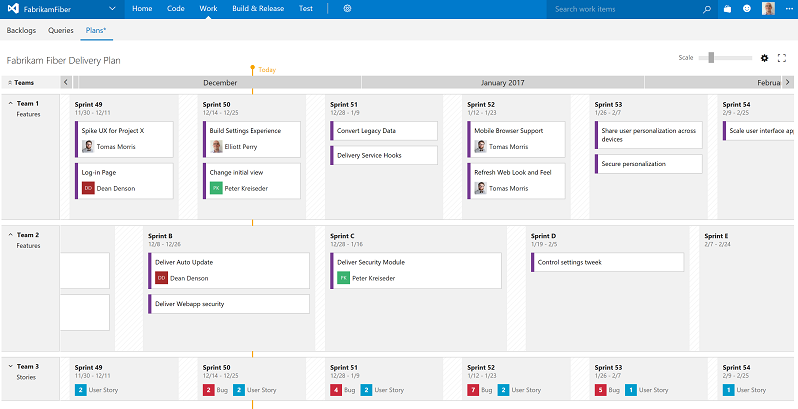Expand Team 3 stories row
This screenshot has height=409, width=798.
(11, 366)
